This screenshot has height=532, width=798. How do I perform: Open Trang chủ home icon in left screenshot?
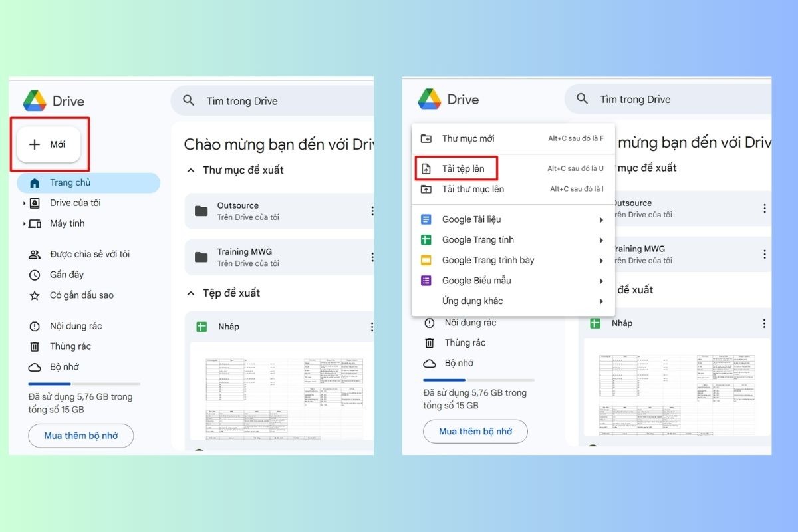coord(35,183)
